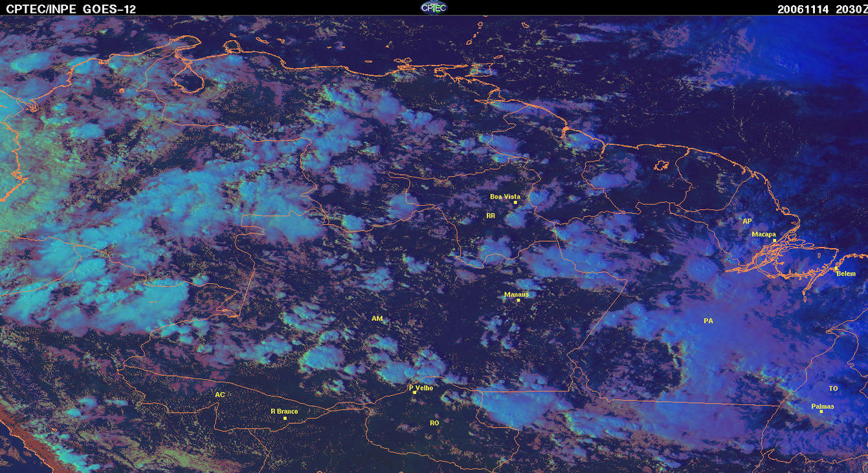868x473 pixels.
Task: Click the AC state label
Action: pyautogui.click(x=220, y=395)
